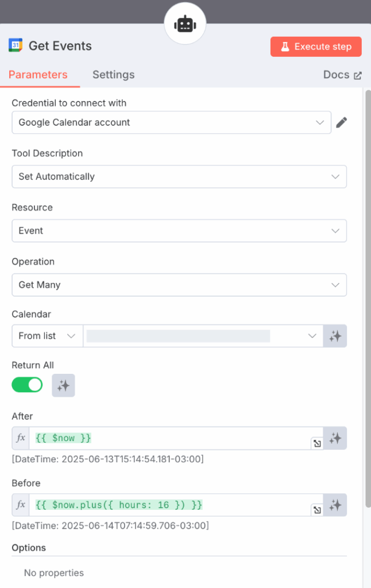Click the Google Calendar icon next to Get Events
Image resolution: width=371 pixels, height=588 pixels.
coord(16,46)
